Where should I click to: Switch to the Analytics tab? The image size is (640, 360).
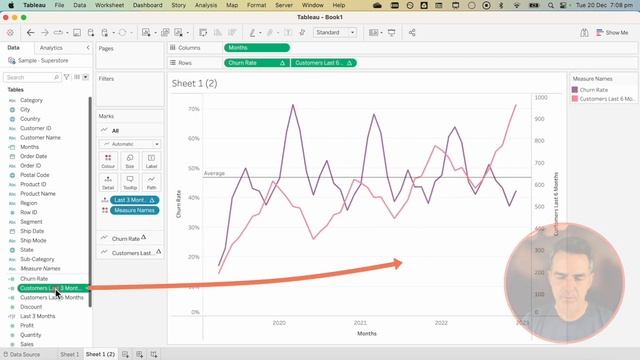pyautogui.click(x=51, y=48)
